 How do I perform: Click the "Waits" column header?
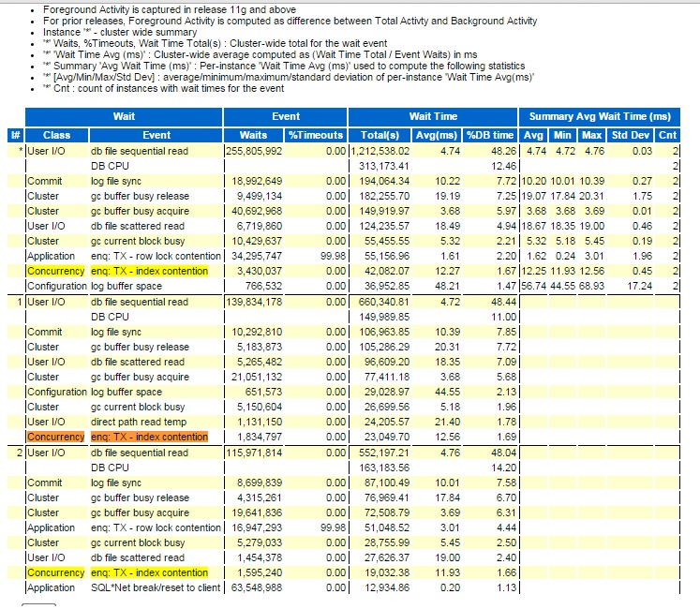(253, 135)
